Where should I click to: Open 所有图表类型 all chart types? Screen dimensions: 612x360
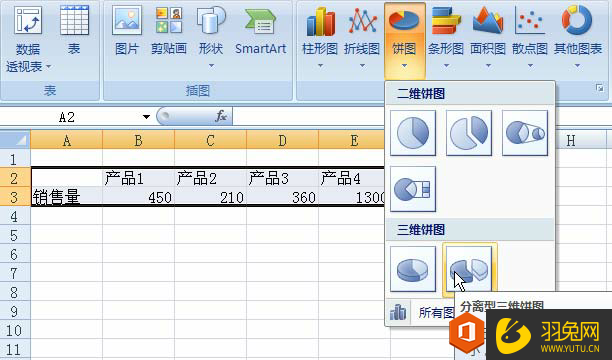pos(422,312)
